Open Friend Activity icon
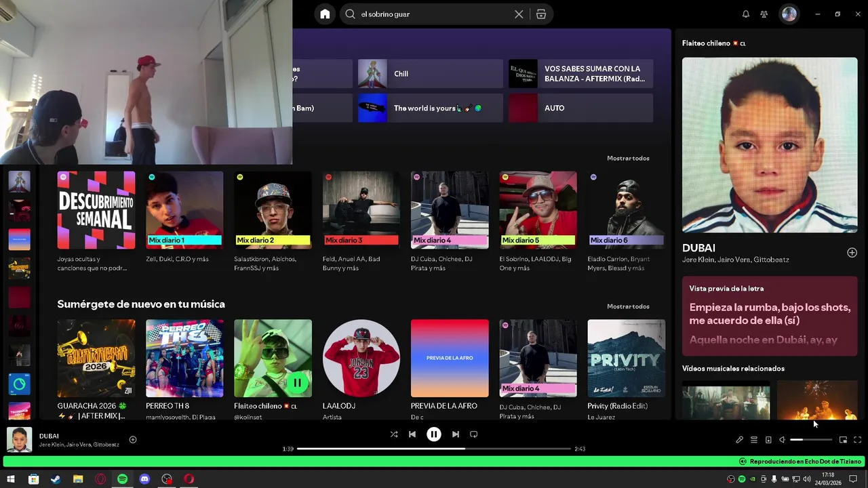The width and height of the screenshot is (868, 488). point(764,14)
